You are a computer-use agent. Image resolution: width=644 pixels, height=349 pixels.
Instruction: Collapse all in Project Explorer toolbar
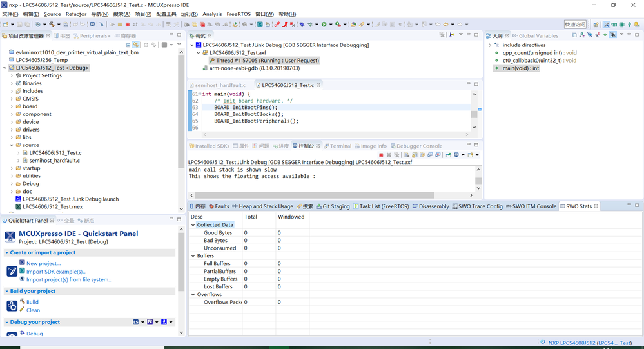128,45
